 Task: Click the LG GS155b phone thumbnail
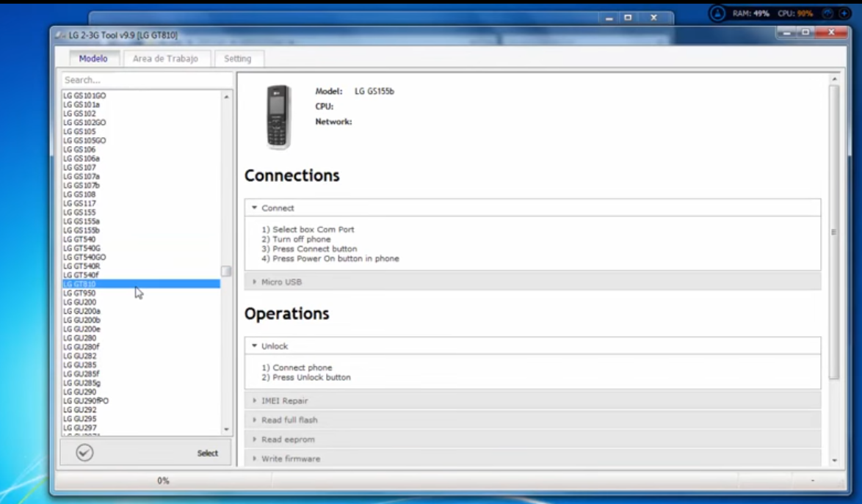click(x=279, y=117)
